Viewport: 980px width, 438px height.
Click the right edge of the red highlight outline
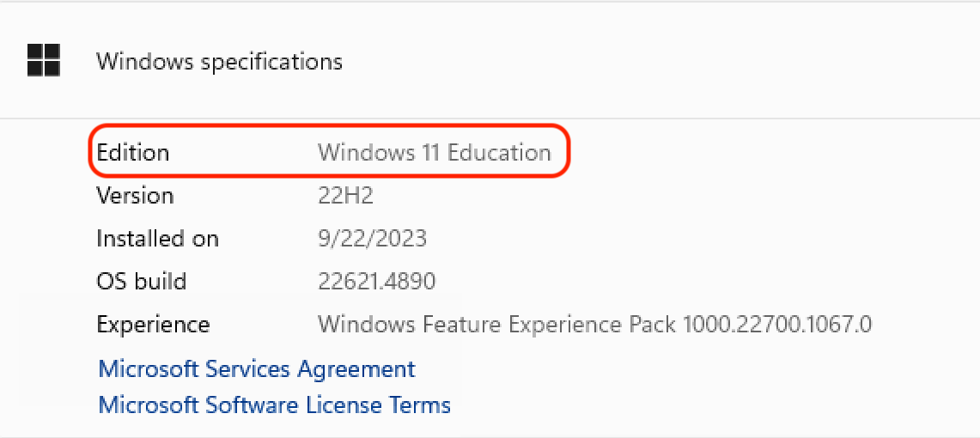coord(570,153)
